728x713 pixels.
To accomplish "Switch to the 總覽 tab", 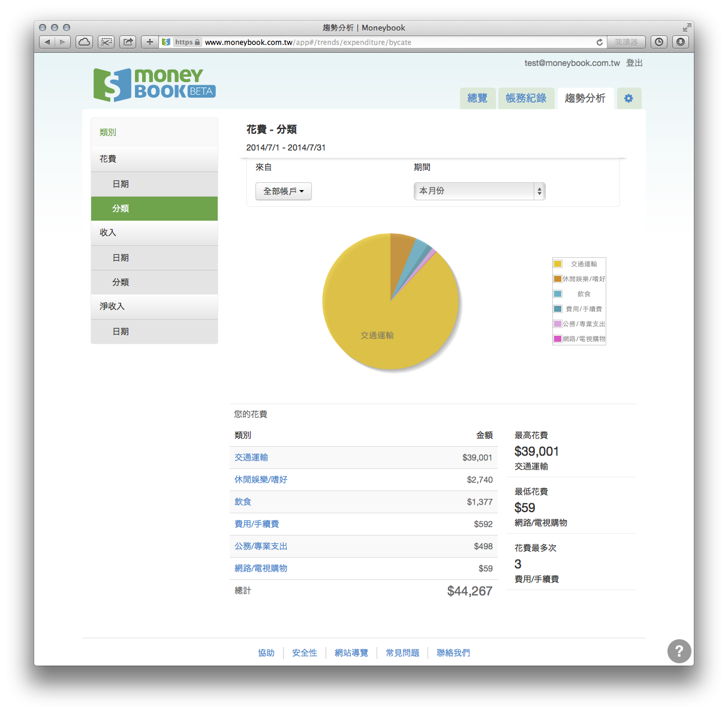I will click(477, 98).
